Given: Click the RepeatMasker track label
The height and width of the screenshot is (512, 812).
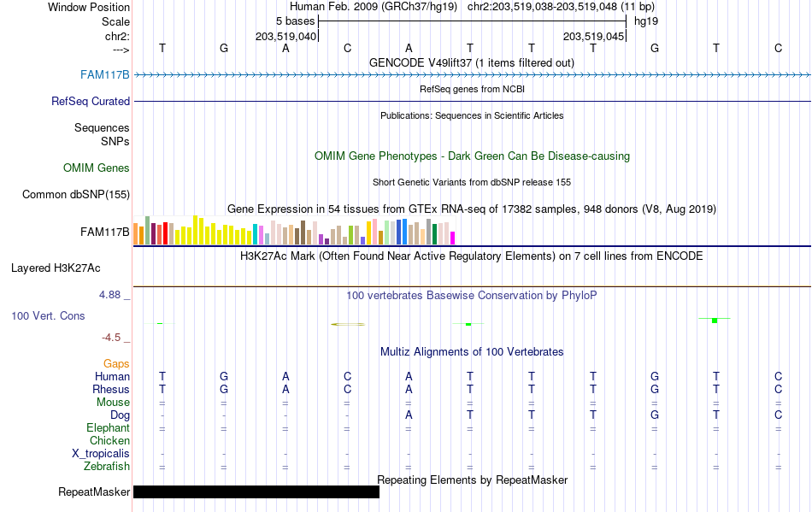Looking at the screenshot, I should 94,492.
